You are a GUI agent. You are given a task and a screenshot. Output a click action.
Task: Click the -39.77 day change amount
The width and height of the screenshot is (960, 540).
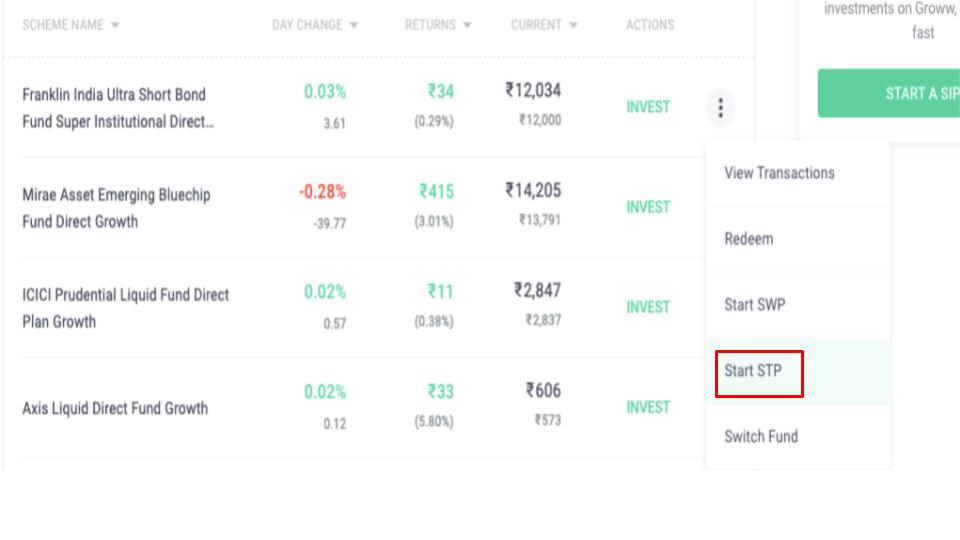(330, 224)
